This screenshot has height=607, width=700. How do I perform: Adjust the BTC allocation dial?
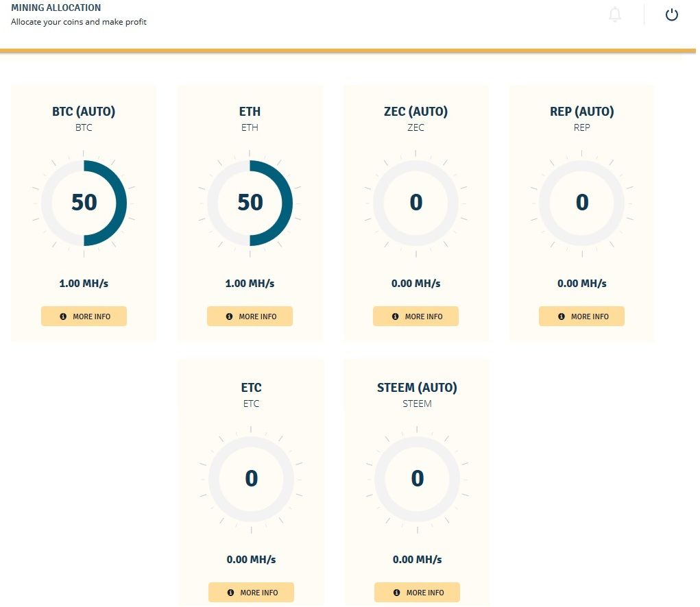click(x=84, y=203)
